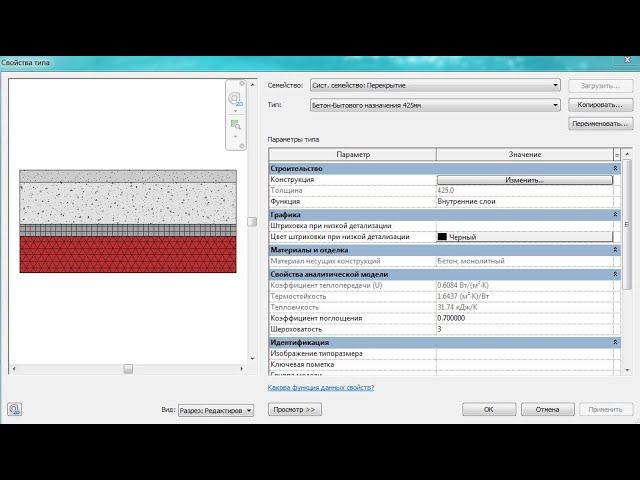640x480 pixels.
Task: Open the Семейство dropdown list
Action: coord(435,85)
